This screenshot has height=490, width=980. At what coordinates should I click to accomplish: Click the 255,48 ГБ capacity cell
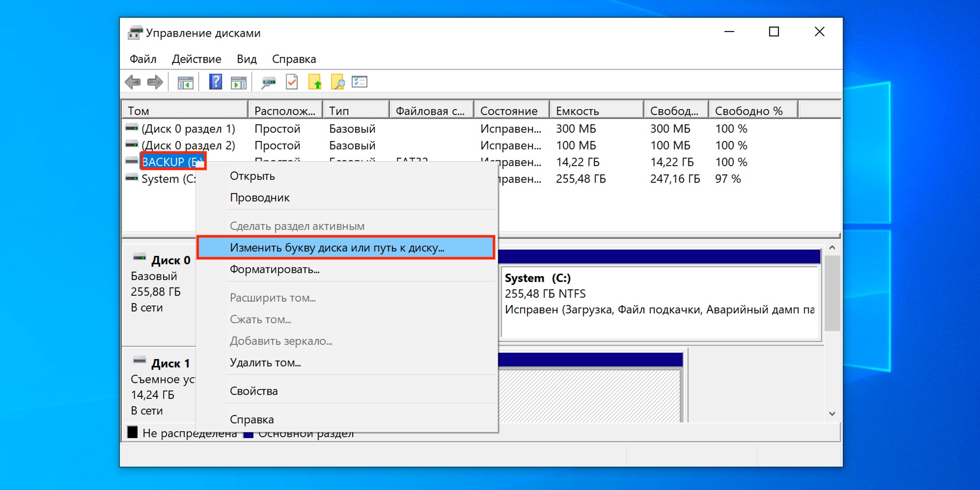pyautogui.click(x=581, y=179)
